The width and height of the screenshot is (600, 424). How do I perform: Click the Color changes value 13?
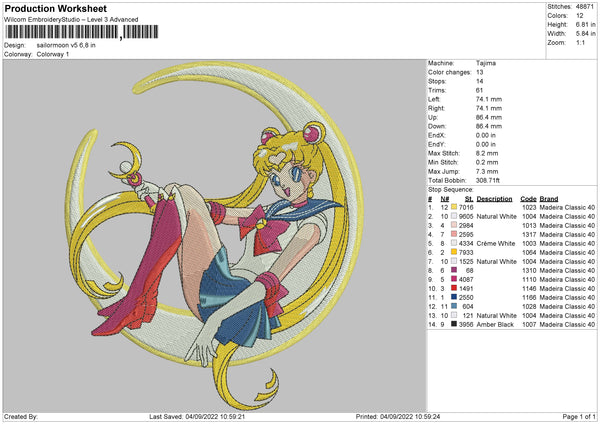(479, 72)
